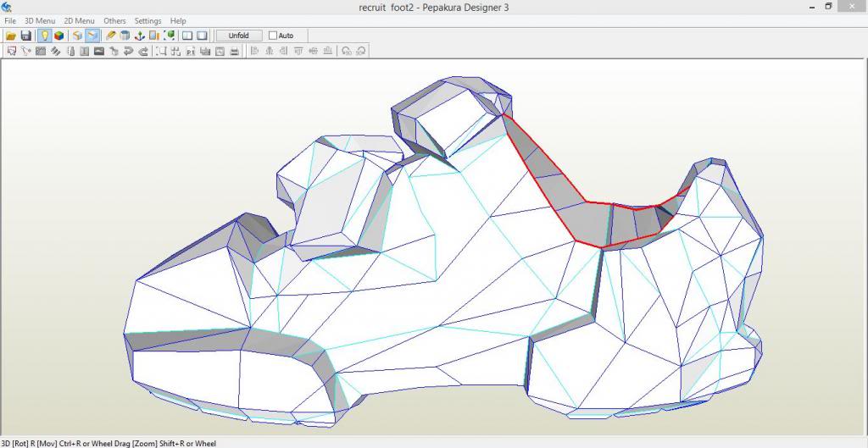The image size is (868, 448).
Task: Click the first icon in the second toolbar row
Action: click(x=11, y=51)
